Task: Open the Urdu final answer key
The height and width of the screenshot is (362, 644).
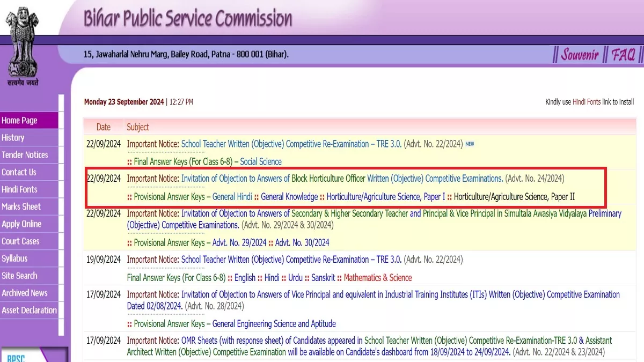Action: (296, 278)
